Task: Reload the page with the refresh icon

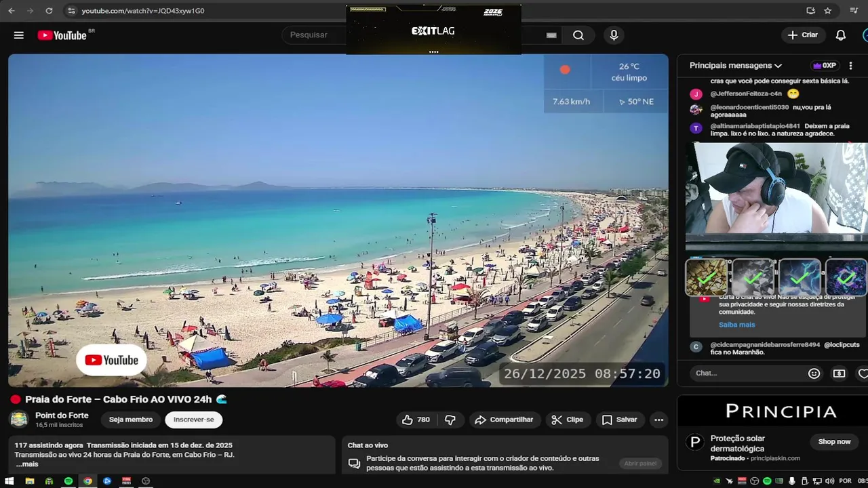Action: [49, 11]
